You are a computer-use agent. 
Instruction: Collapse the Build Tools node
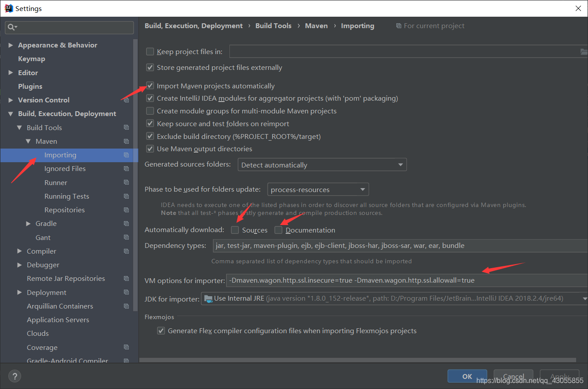pyautogui.click(x=19, y=127)
